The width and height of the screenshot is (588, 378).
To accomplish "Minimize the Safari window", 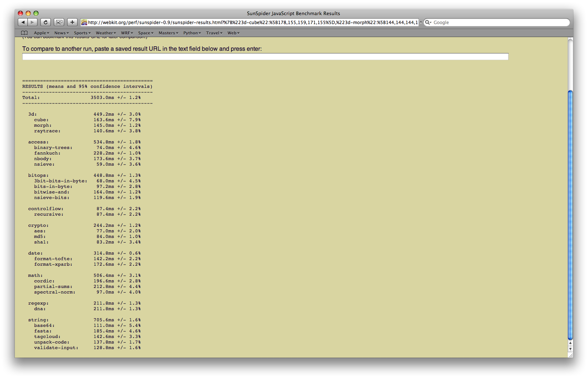I will pos(28,13).
